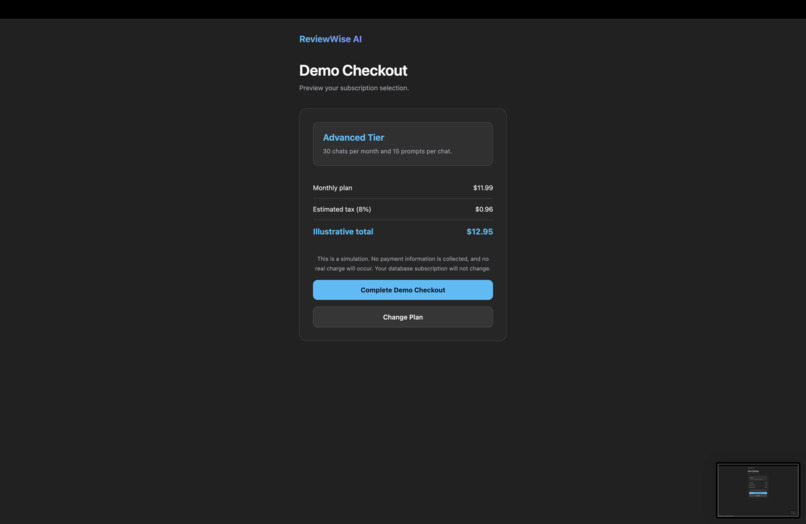The image size is (806, 524).
Task: Click the Illustrative total label
Action: [x=343, y=232]
